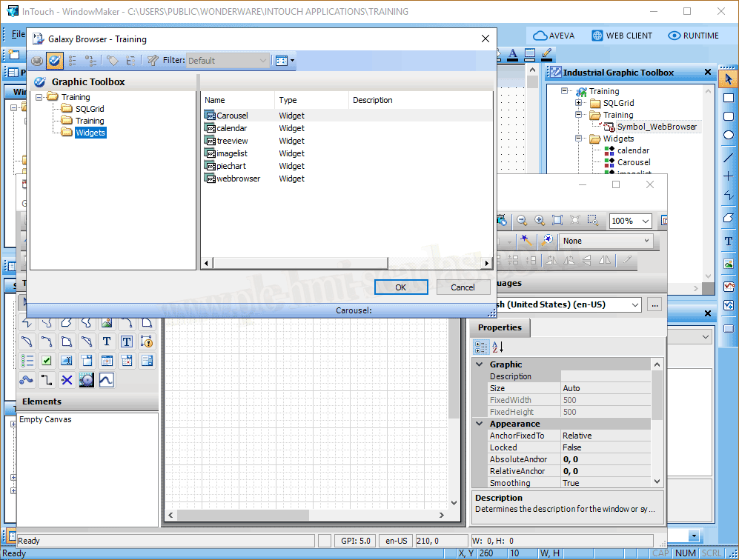The image size is (739, 560).
Task: Click the Zoom Out magnifier icon
Action: click(522, 221)
